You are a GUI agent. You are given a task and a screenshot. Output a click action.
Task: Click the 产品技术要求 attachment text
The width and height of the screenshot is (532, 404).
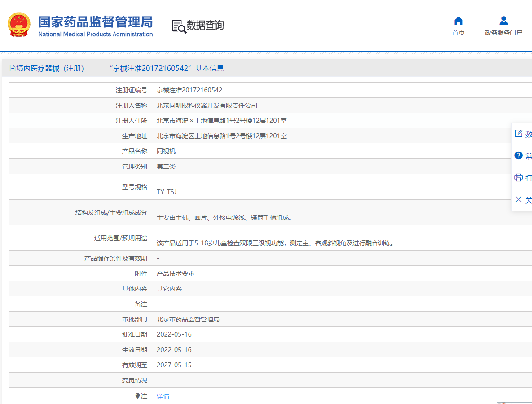(x=176, y=274)
